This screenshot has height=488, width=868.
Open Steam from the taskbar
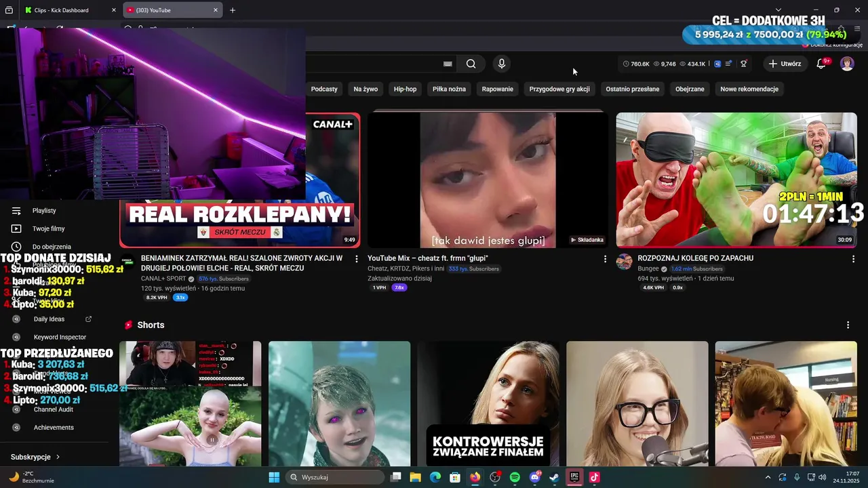(554, 477)
